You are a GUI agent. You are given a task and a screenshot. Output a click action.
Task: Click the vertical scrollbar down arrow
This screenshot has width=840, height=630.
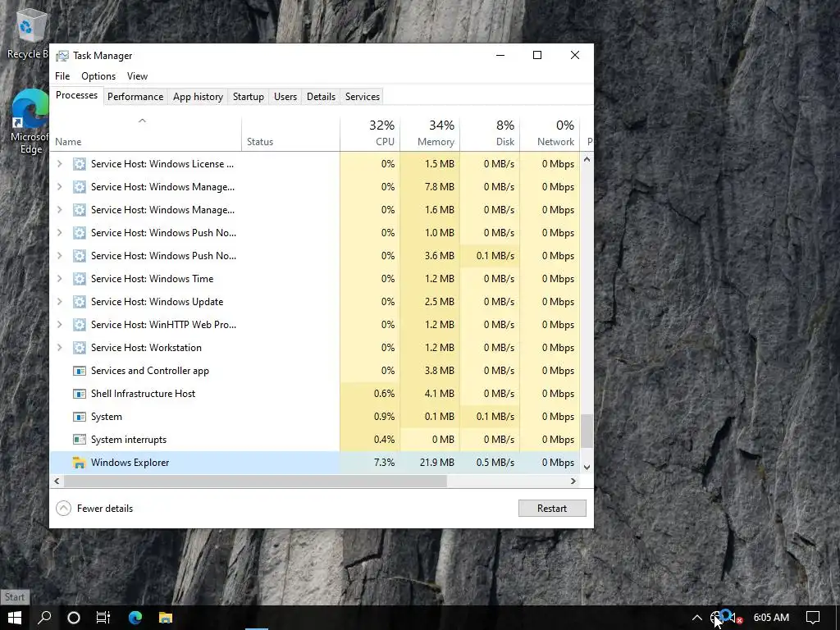tap(587, 467)
